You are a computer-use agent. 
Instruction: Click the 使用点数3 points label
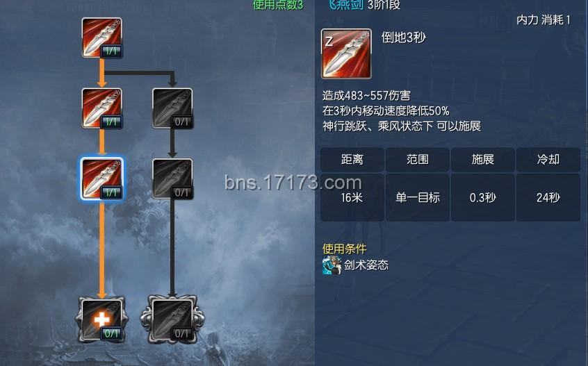(x=278, y=5)
